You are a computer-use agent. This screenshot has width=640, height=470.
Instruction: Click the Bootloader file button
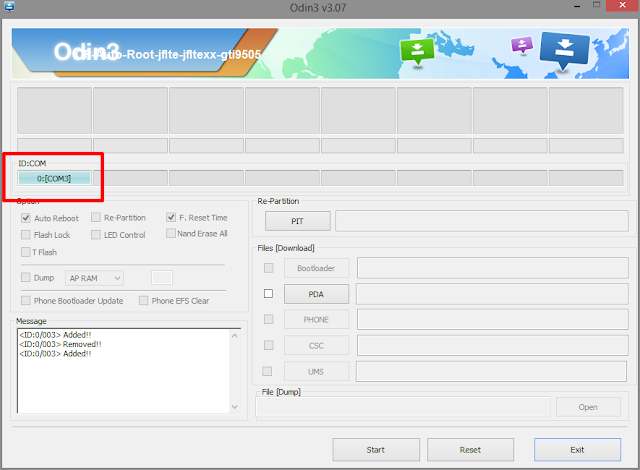pyautogui.click(x=316, y=268)
